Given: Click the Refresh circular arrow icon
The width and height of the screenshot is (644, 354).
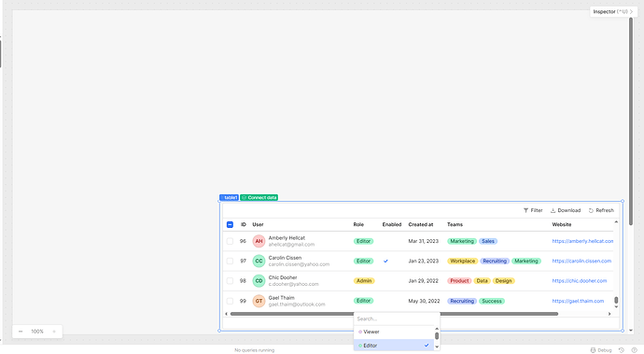Looking at the screenshot, I should pyautogui.click(x=591, y=210).
